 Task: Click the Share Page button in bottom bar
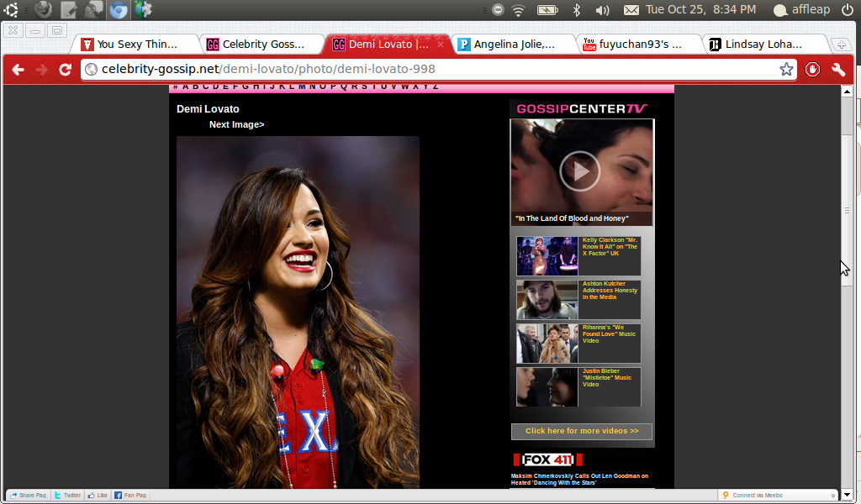point(28,496)
